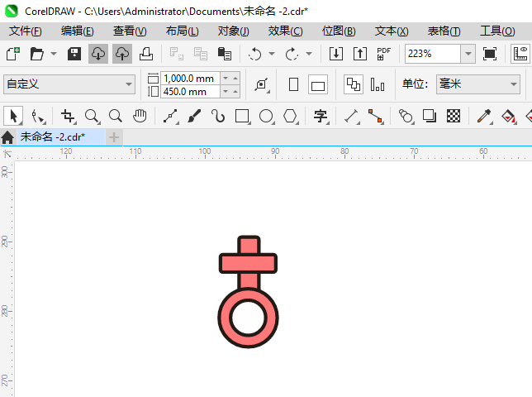Switch to the 未命名 -2.cdr document tab
This screenshot has width=532, height=397.
tap(53, 136)
